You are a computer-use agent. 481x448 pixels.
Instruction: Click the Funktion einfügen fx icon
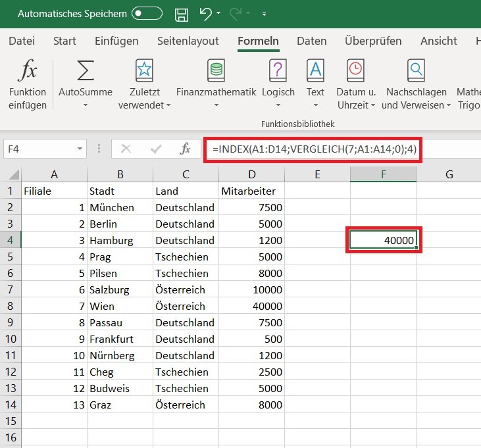click(x=28, y=70)
